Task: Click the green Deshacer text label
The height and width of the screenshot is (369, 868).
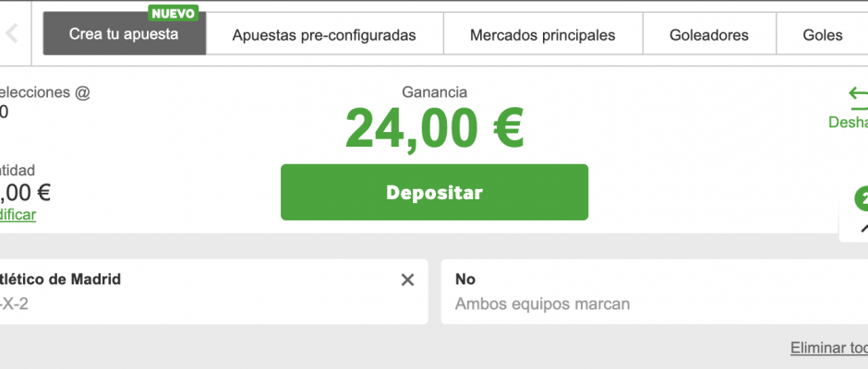Action: 848,121
